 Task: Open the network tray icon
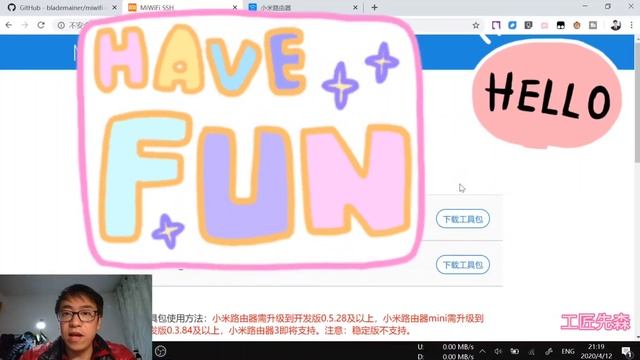531,351
